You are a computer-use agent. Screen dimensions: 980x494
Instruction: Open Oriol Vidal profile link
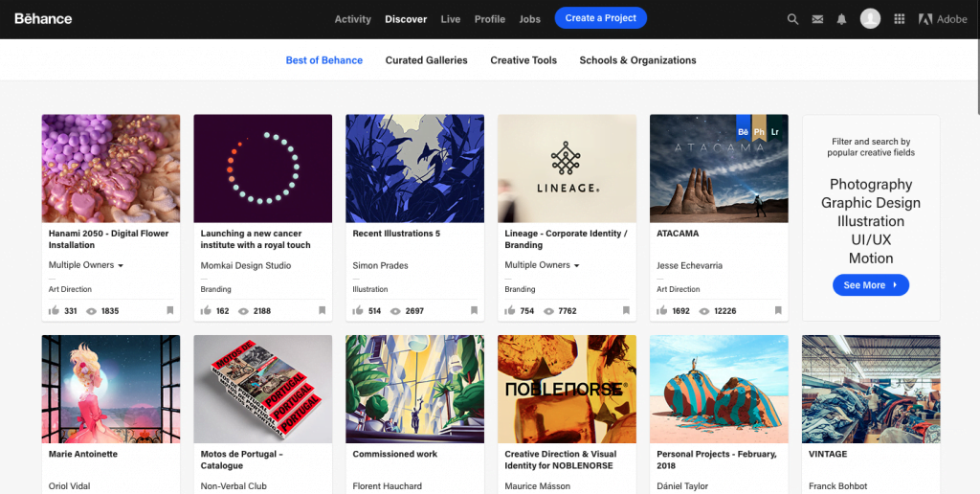[x=69, y=486]
